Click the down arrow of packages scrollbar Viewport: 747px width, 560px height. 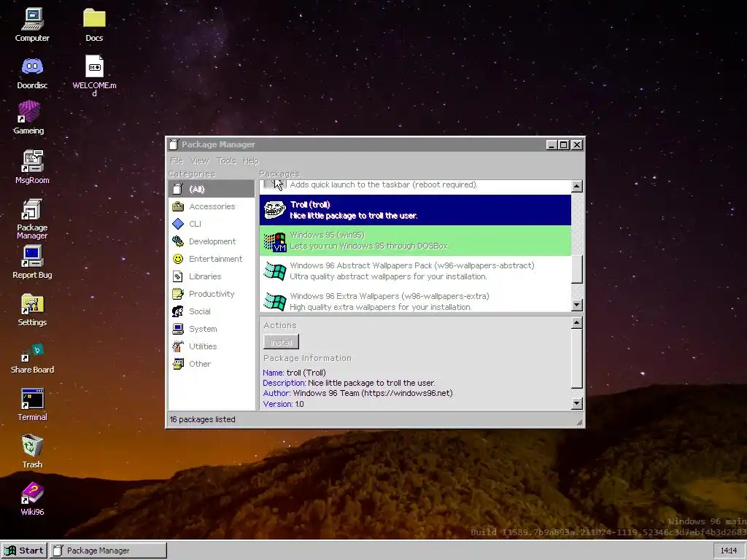(577, 306)
